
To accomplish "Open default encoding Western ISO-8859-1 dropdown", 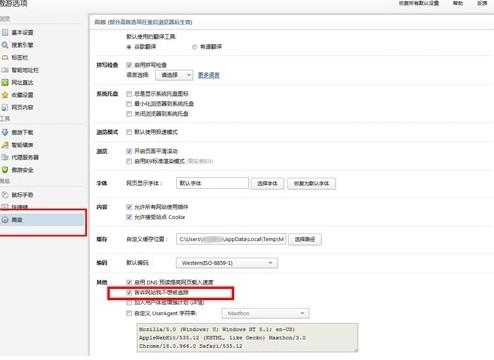I will 227,263.
